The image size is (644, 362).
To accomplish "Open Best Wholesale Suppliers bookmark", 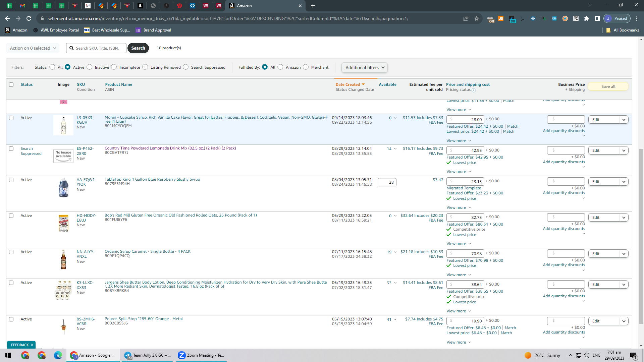I will click(107, 30).
